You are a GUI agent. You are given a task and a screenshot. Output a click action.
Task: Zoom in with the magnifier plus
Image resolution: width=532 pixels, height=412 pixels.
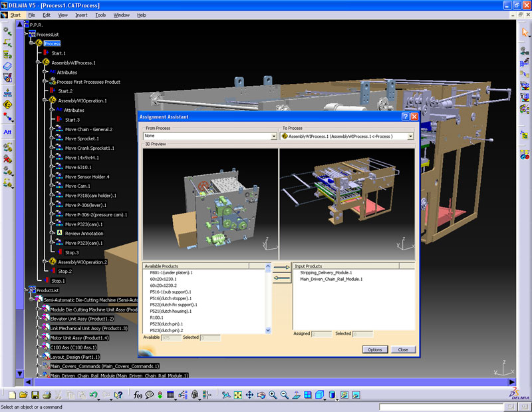[273, 395]
